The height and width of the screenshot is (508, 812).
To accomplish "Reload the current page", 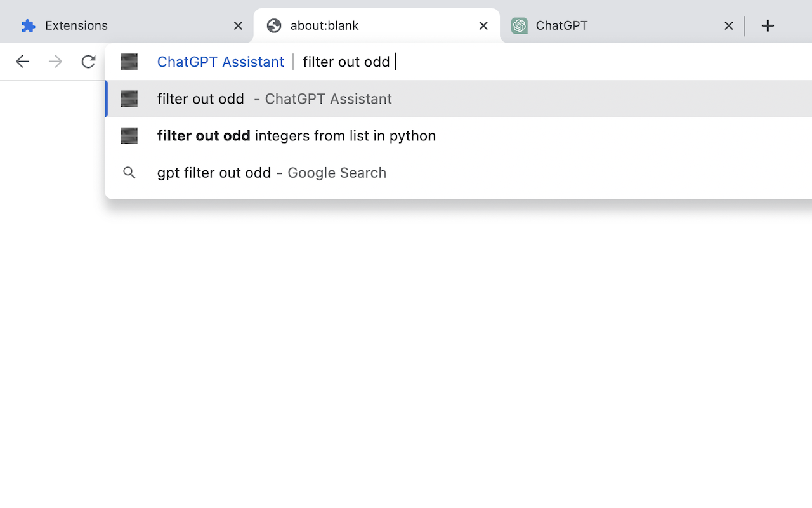I will (x=88, y=62).
